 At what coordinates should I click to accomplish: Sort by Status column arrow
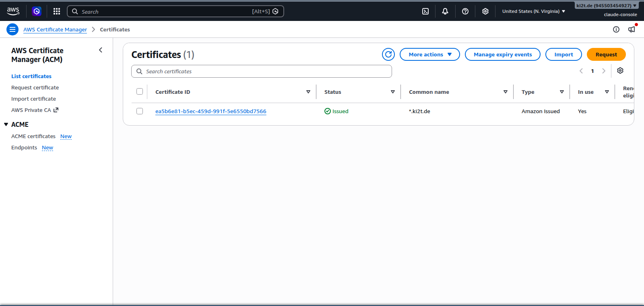[393, 92]
